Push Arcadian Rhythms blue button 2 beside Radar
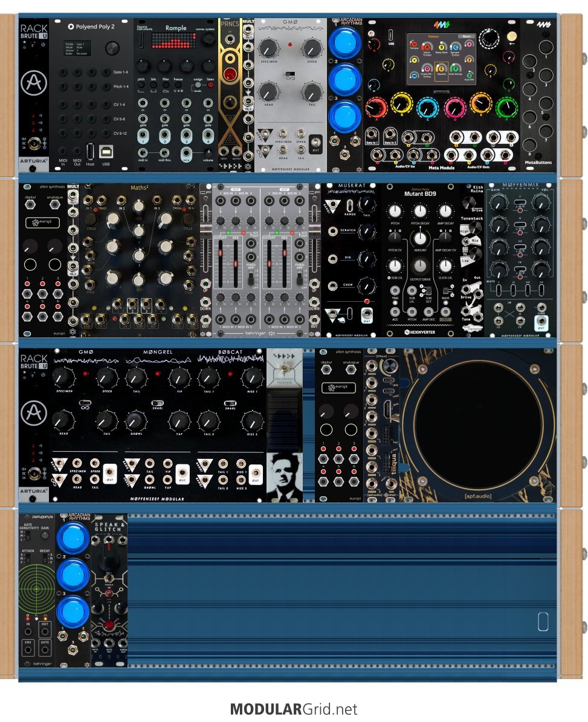The image size is (588, 722). pyautogui.click(x=73, y=574)
